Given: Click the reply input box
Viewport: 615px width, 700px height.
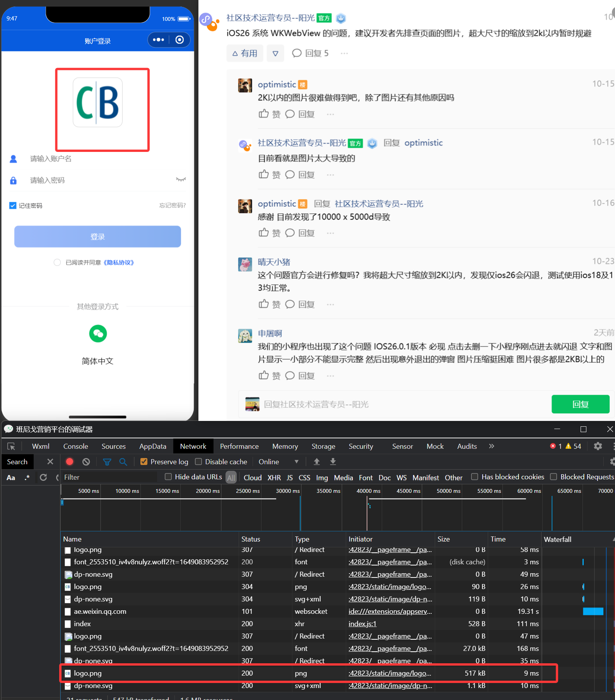Looking at the screenshot, I should point(395,404).
